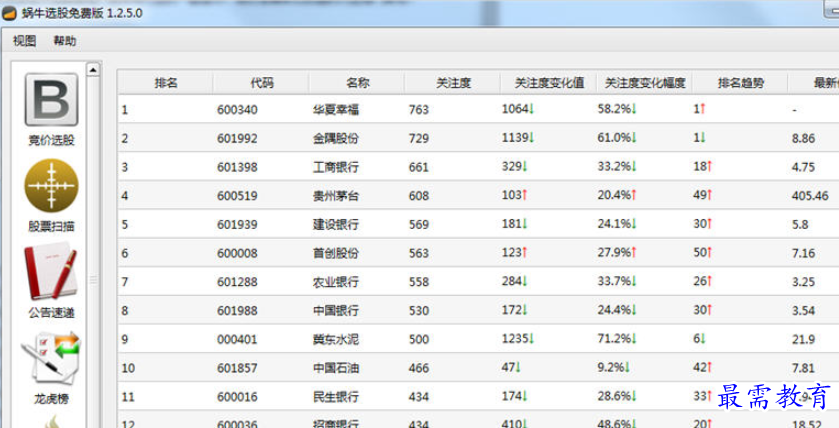Select stock name 冀东水泥
Viewport: 839px width, 428px height.
(x=336, y=340)
